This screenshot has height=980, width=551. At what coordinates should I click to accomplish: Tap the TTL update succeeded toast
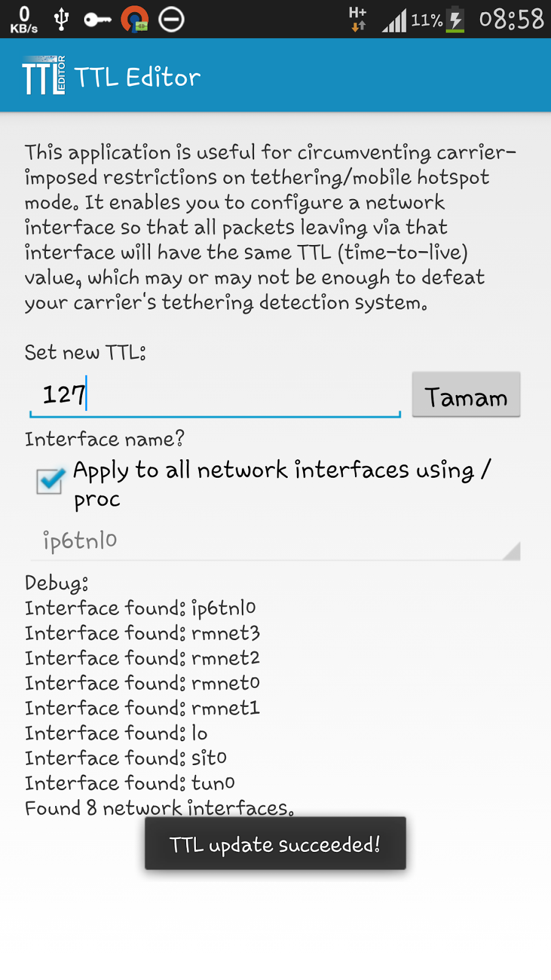(x=275, y=843)
